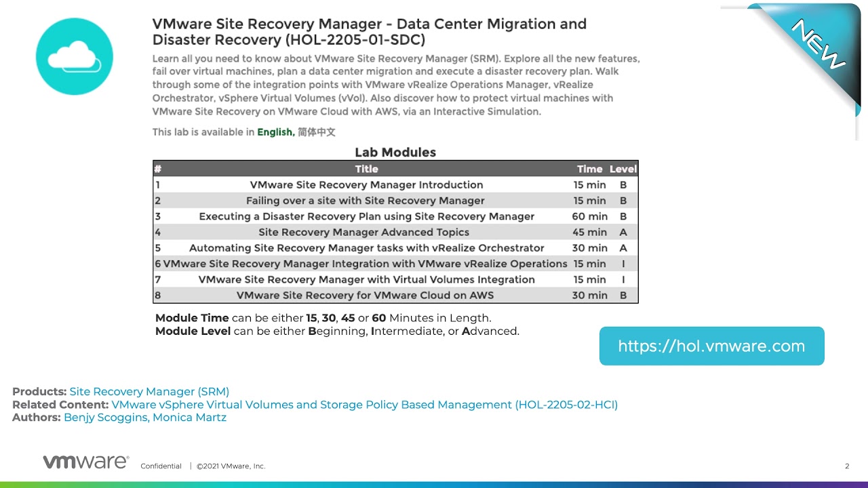This screenshot has height=488, width=868.
Task: Open the Site Recovery Manager (SRM) product link
Action: point(149,391)
